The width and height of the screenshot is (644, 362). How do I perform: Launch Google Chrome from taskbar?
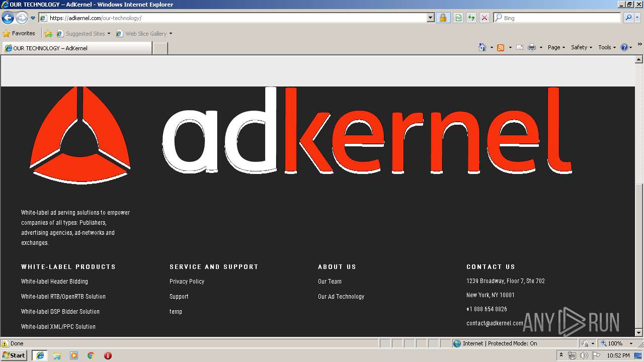coord(91,355)
